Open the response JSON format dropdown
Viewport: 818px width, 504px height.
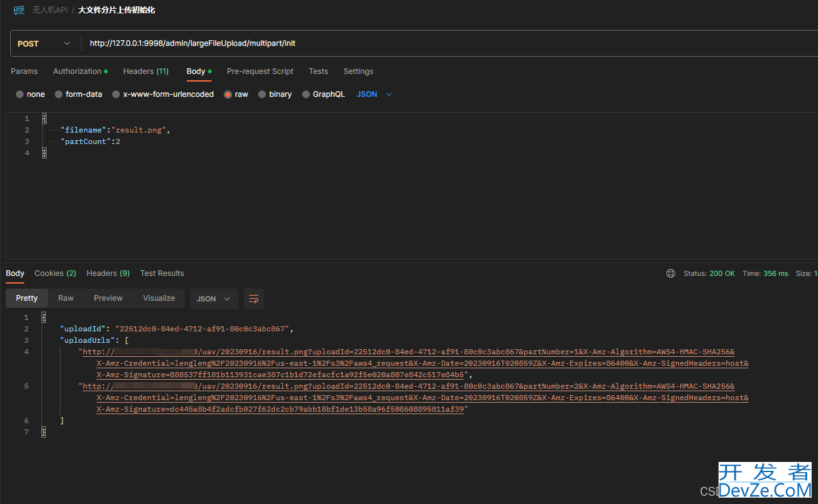pos(214,299)
